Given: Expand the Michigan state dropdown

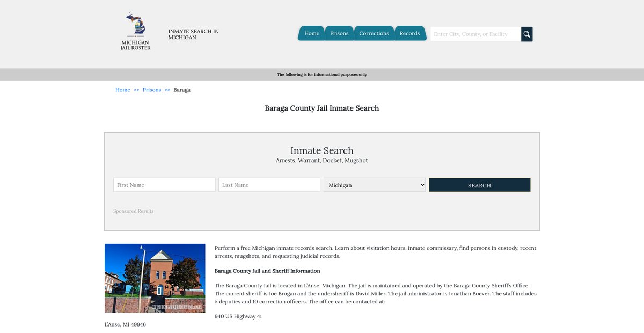Looking at the screenshot, I should (375, 185).
